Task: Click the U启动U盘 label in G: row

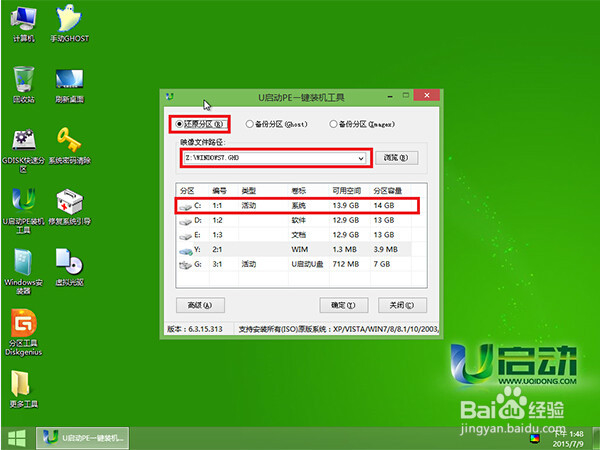Action: (x=307, y=264)
